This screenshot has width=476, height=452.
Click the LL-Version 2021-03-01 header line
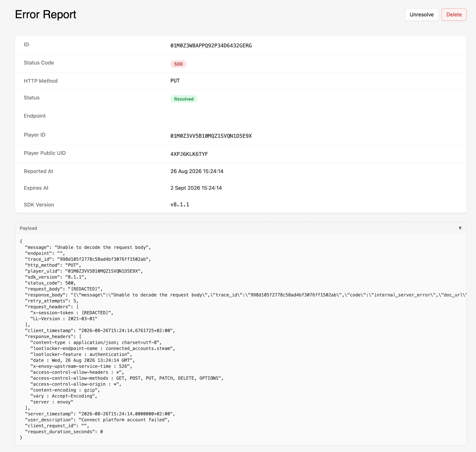(64, 318)
